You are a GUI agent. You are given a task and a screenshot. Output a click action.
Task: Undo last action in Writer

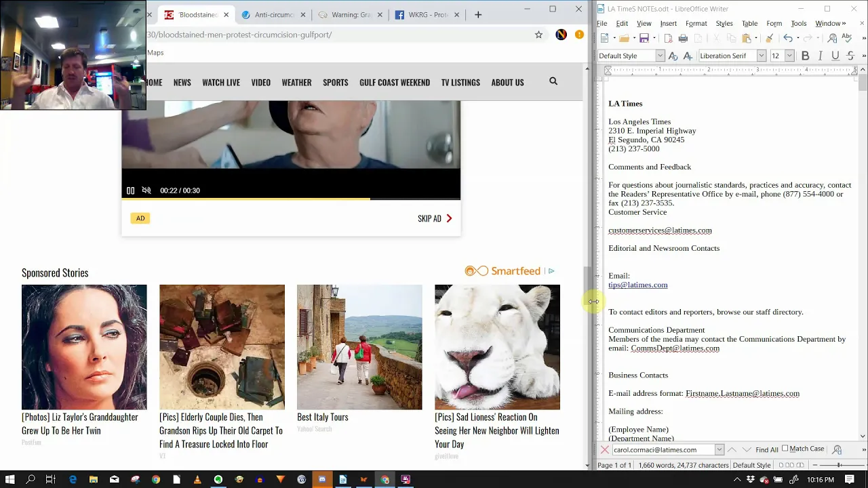pos(787,39)
